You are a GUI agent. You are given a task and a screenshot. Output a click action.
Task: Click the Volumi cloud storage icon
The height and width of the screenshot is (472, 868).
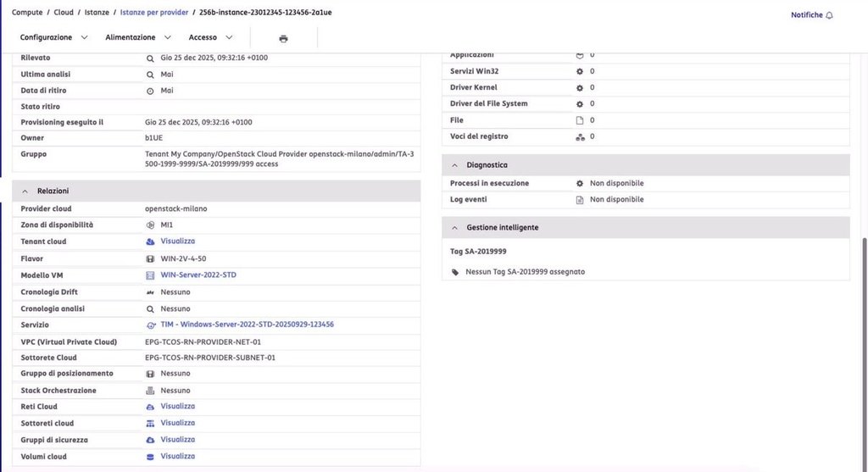pos(150,457)
